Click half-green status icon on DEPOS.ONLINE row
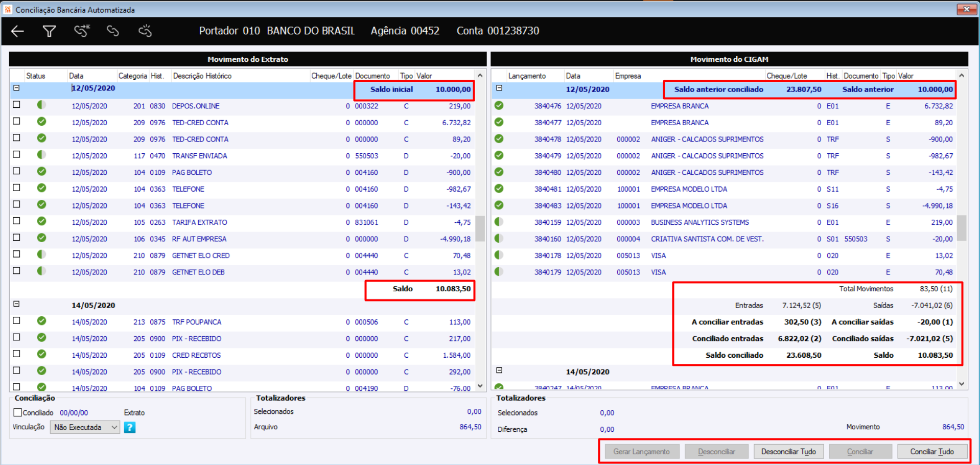The image size is (980, 465). click(x=41, y=105)
